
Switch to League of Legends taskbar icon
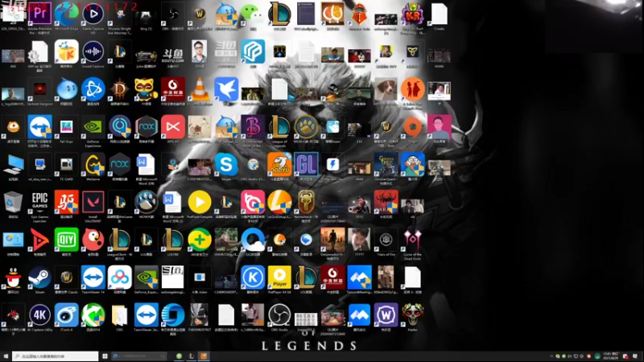coord(191,356)
